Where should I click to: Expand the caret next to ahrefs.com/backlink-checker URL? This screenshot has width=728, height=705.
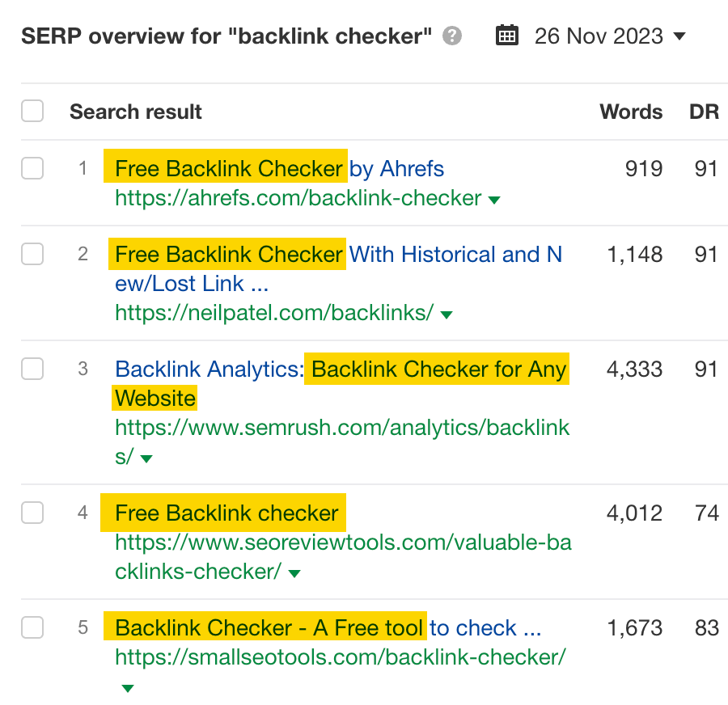(x=493, y=198)
